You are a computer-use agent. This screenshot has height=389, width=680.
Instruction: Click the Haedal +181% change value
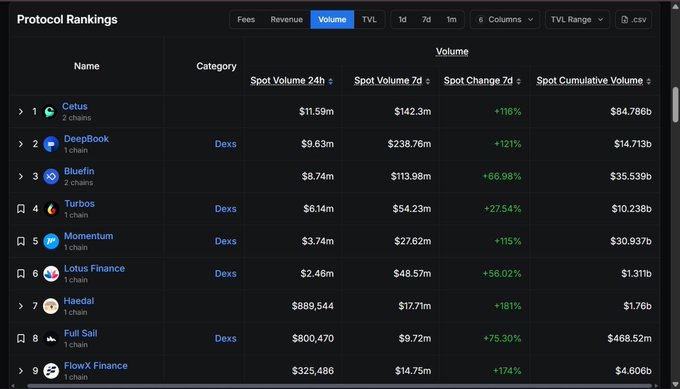click(507, 306)
